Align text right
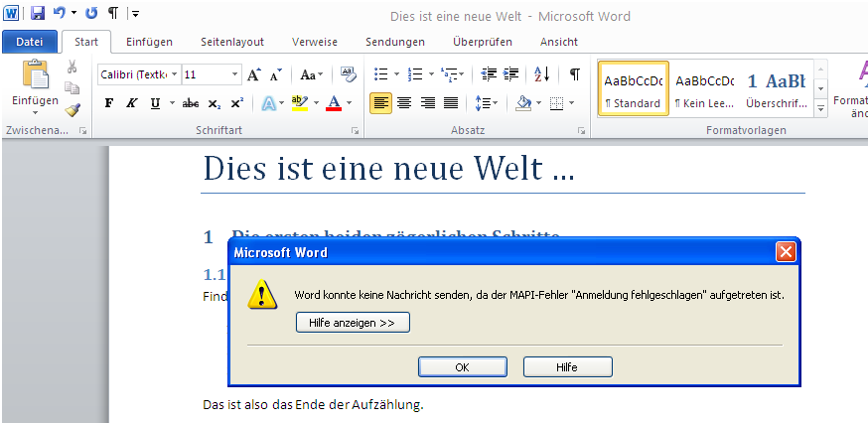Image resolution: width=868 pixels, height=423 pixels. [x=427, y=103]
